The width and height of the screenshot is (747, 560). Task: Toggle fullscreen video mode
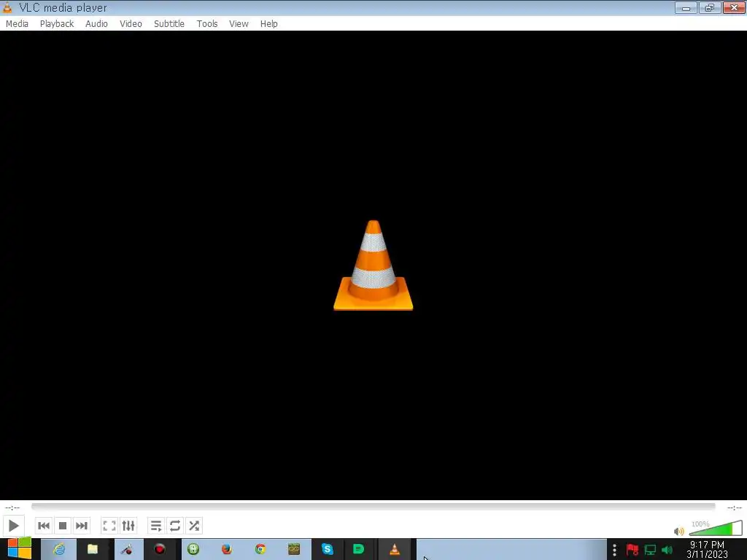pyautogui.click(x=109, y=526)
